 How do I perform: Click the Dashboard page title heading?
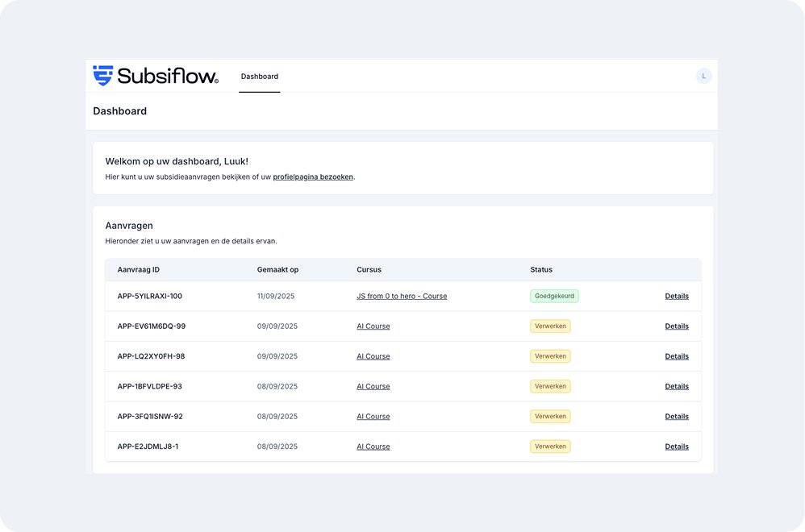[119, 111]
